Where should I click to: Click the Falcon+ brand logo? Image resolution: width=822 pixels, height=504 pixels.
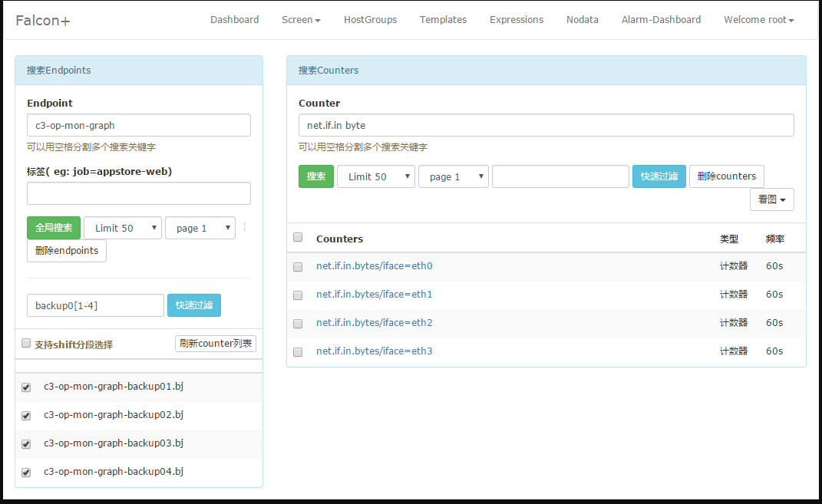tap(43, 21)
